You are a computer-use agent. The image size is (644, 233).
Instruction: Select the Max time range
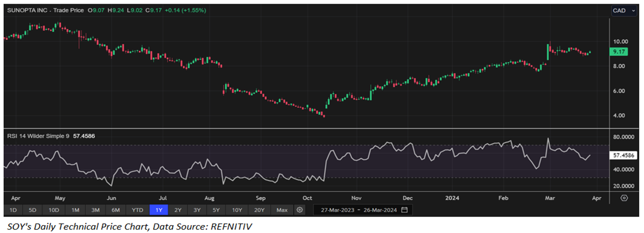click(x=282, y=210)
